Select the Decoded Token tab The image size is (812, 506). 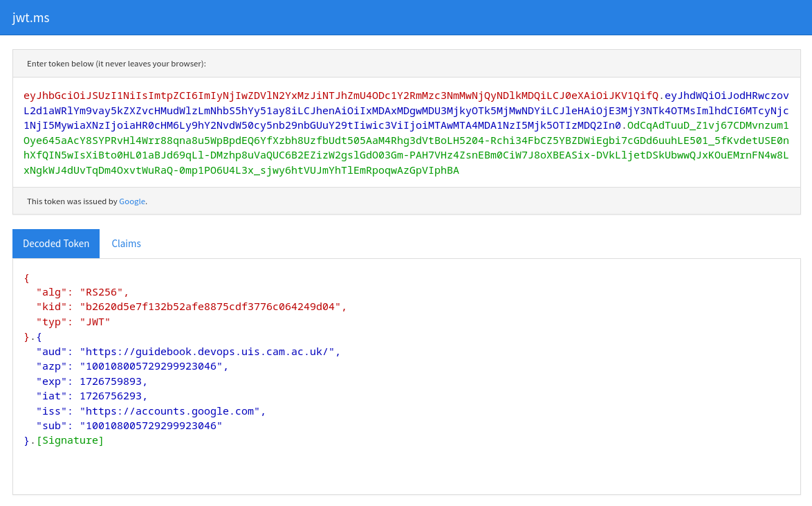point(56,244)
